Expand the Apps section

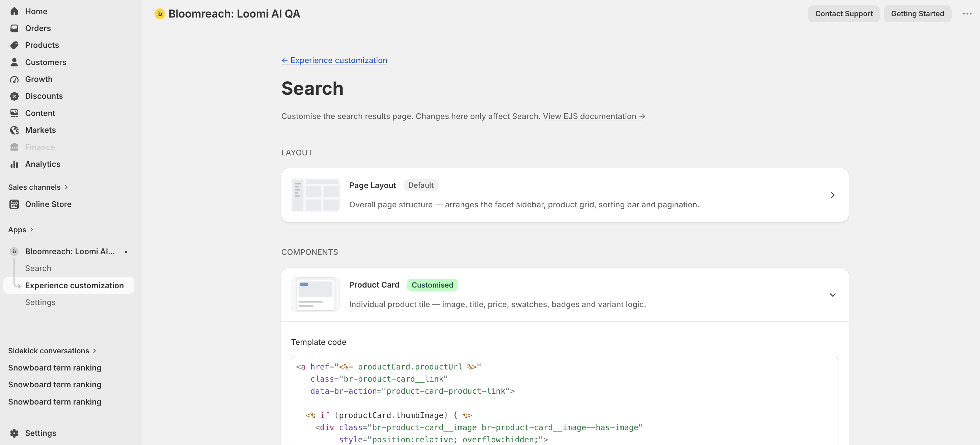(21, 230)
